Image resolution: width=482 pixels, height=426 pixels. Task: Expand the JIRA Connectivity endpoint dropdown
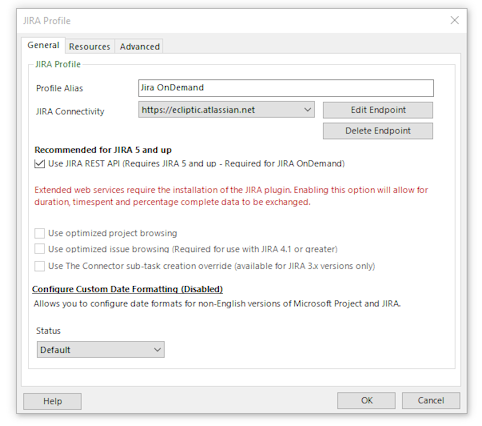(x=226, y=110)
